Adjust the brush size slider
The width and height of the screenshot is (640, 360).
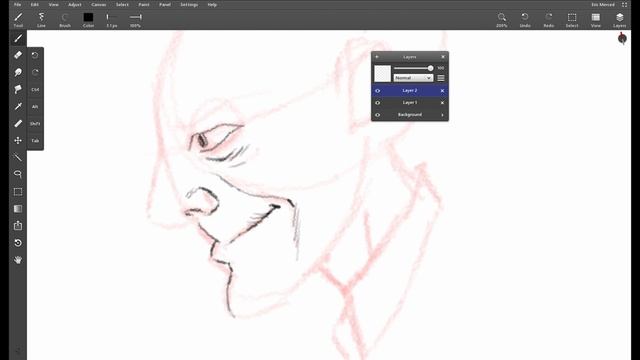[111, 20]
